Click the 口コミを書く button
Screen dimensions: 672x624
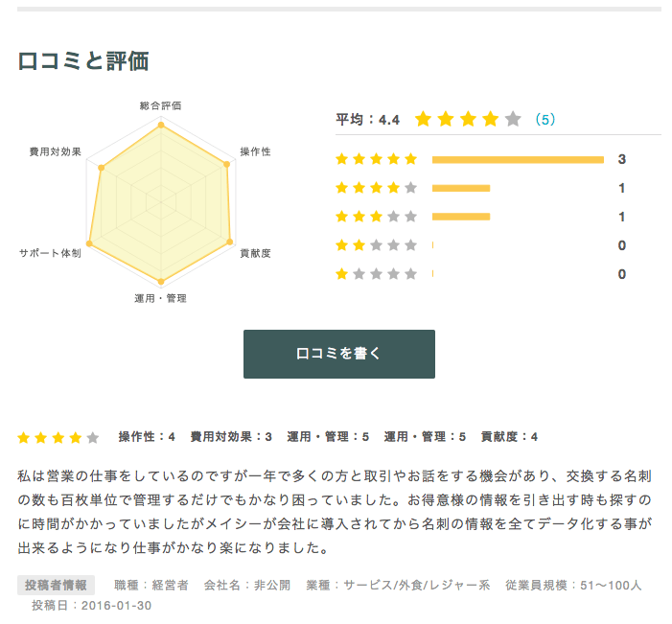338,354
